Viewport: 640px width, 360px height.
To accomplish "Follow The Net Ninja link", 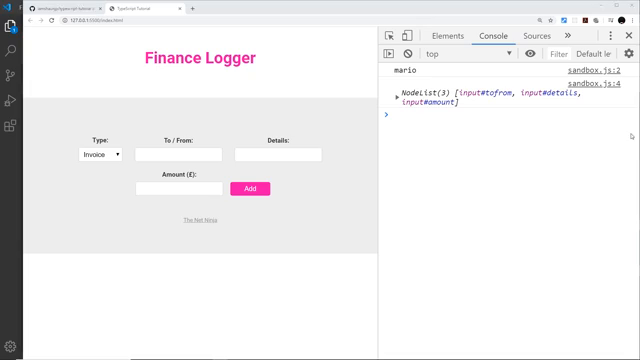I will pyautogui.click(x=200, y=220).
